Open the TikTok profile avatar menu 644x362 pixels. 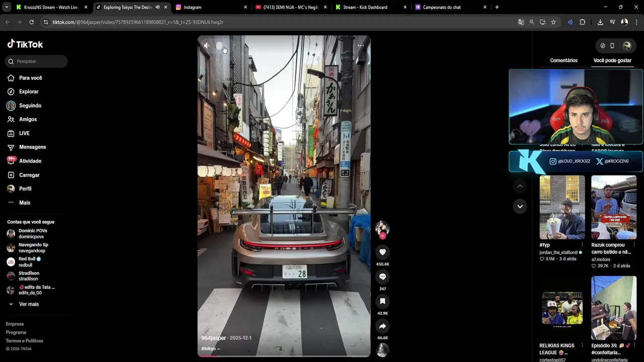(627, 46)
